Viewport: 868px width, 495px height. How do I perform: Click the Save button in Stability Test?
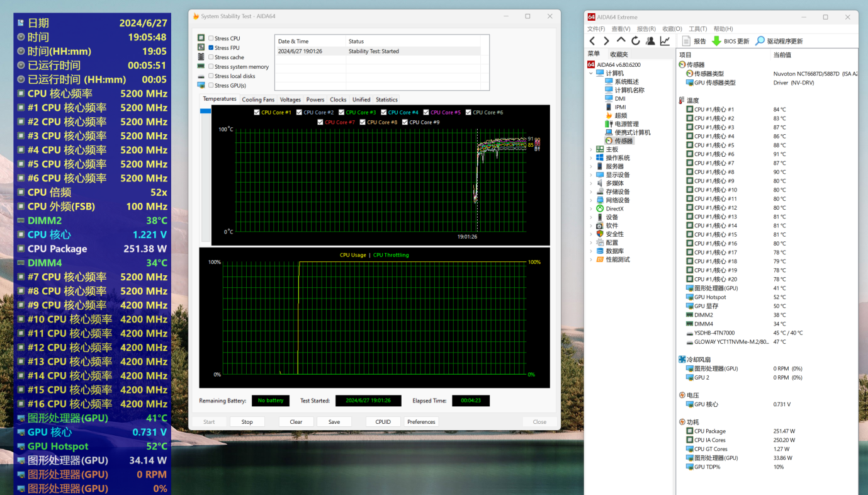(x=334, y=422)
